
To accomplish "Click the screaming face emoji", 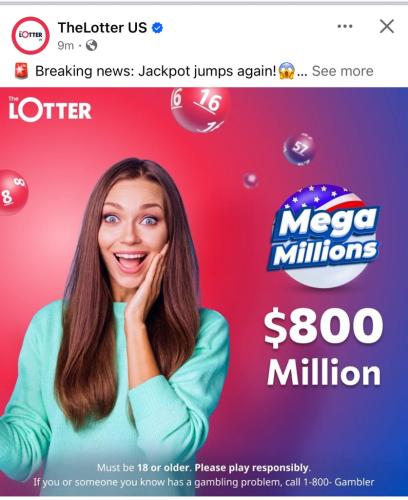I will 286,71.
